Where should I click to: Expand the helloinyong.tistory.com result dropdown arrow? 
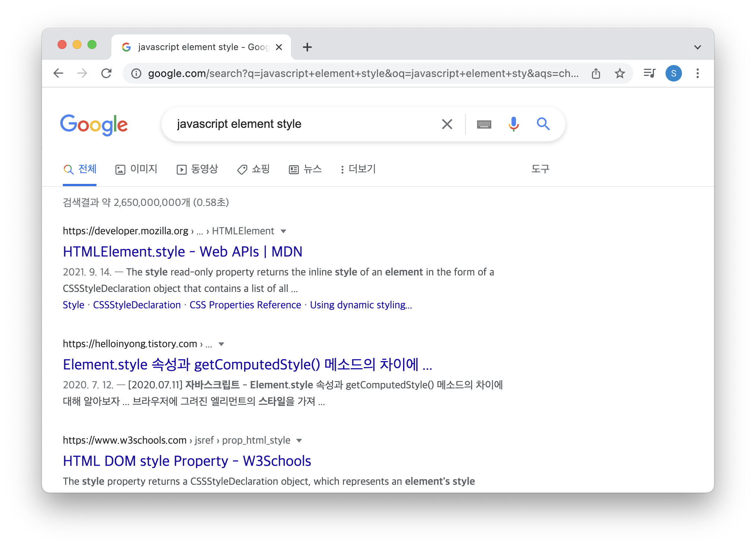pos(221,344)
